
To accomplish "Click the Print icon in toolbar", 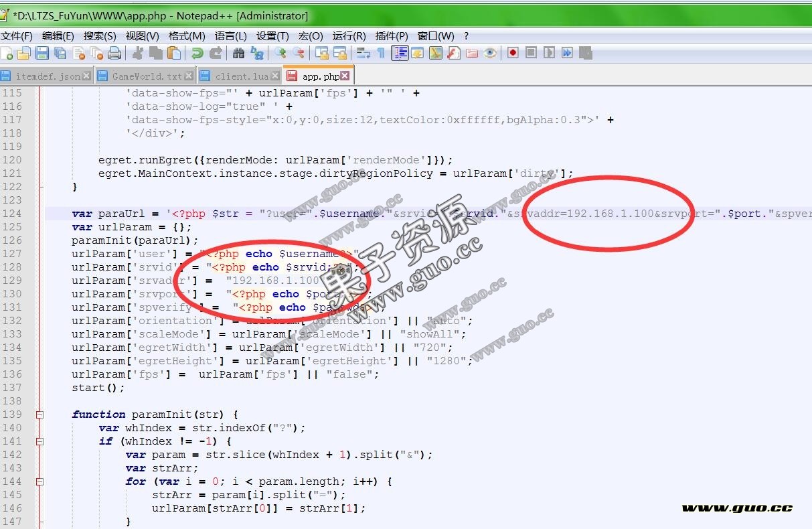I will (x=114, y=53).
